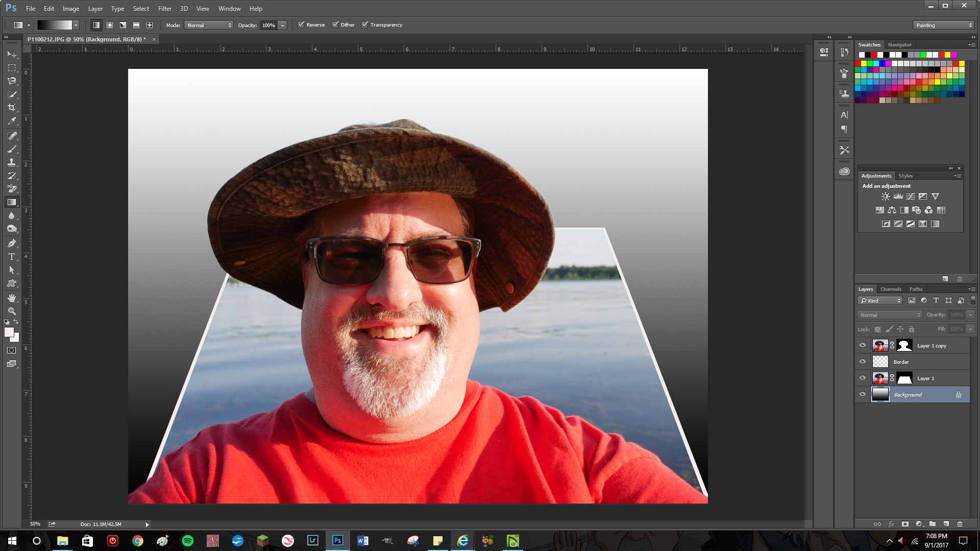The image size is (980, 551).
Task: Toggle lock all layer attributes
Action: pos(912,330)
